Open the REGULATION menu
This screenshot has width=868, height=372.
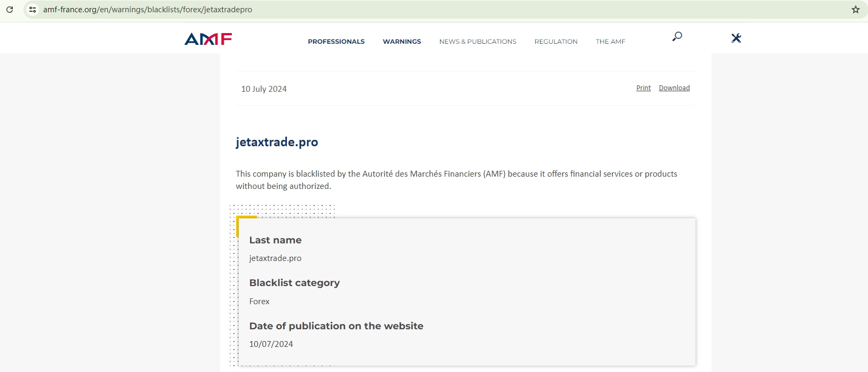click(x=556, y=42)
